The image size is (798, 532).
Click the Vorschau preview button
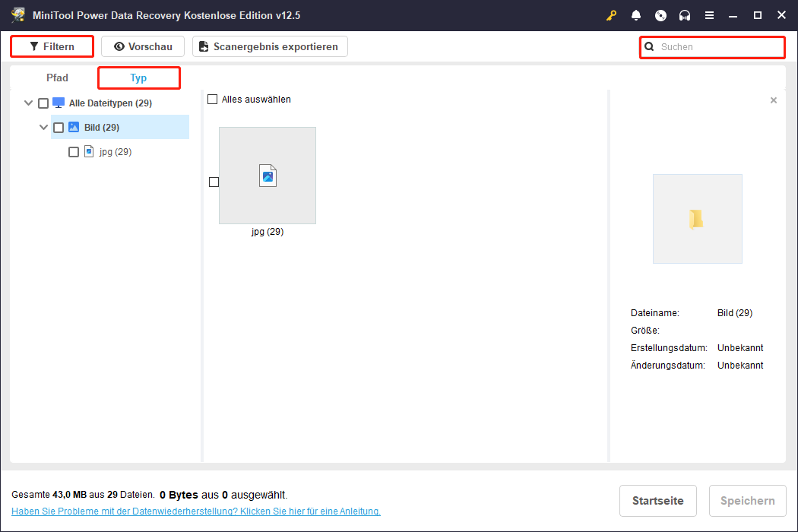[143, 46]
